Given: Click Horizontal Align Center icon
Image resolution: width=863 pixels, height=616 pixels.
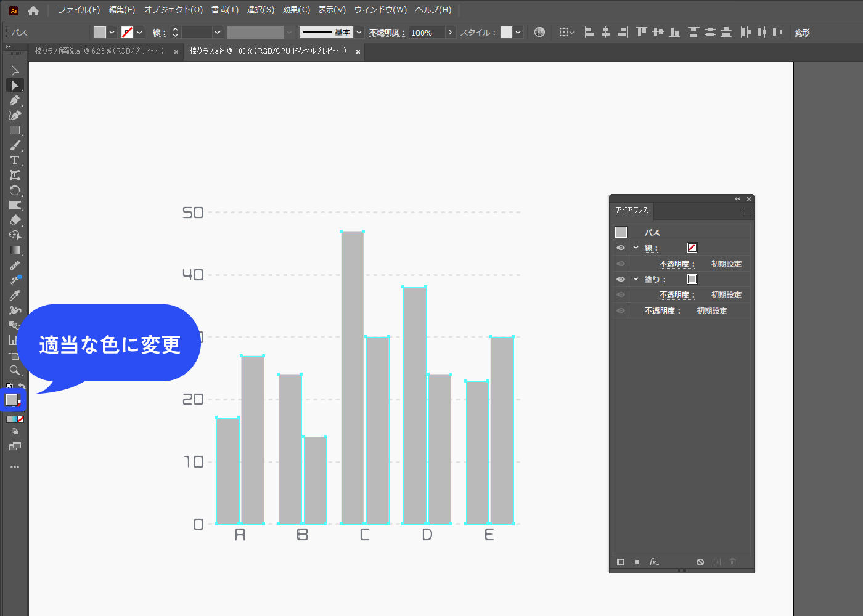Looking at the screenshot, I should point(605,32).
